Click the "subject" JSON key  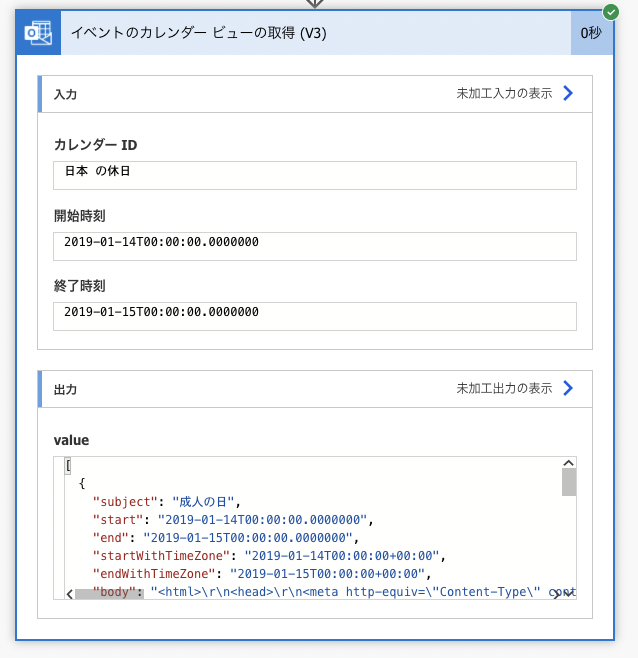point(125,502)
